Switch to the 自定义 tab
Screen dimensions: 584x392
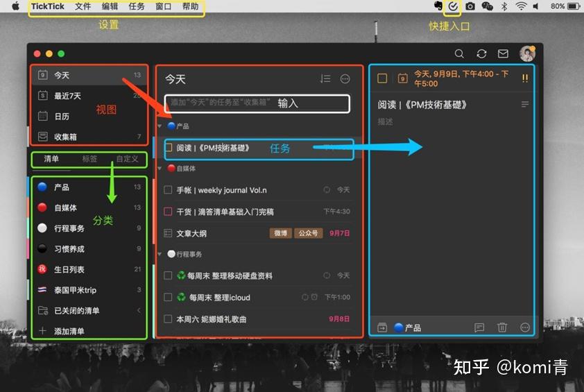coord(128,159)
